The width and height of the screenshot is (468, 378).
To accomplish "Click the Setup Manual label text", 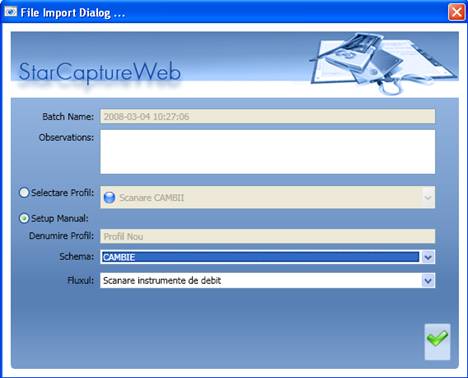I will pos(60,219).
